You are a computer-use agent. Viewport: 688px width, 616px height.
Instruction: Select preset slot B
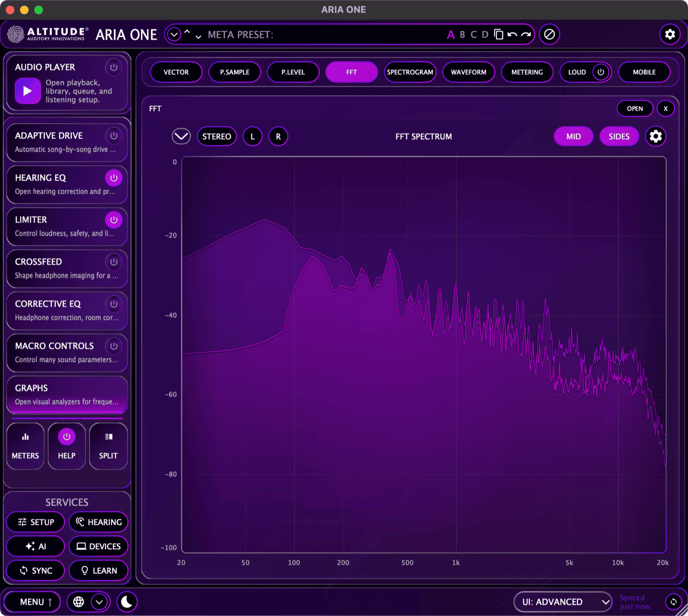click(462, 34)
